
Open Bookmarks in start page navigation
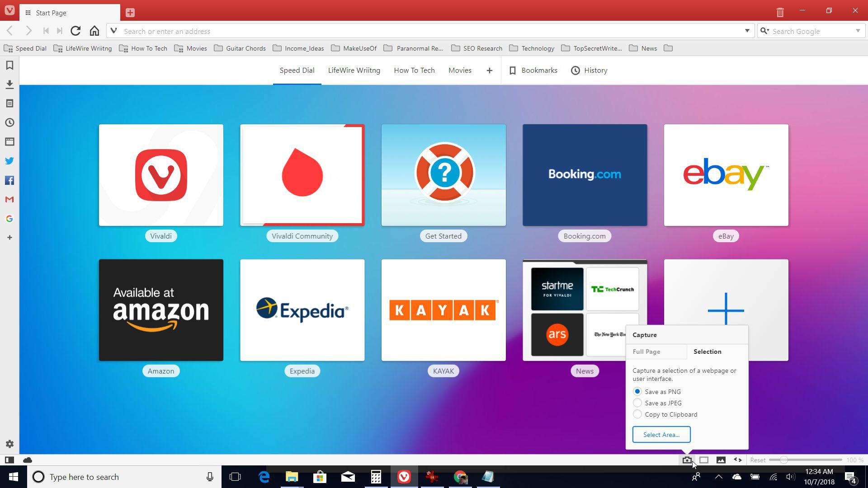click(x=533, y=70)
